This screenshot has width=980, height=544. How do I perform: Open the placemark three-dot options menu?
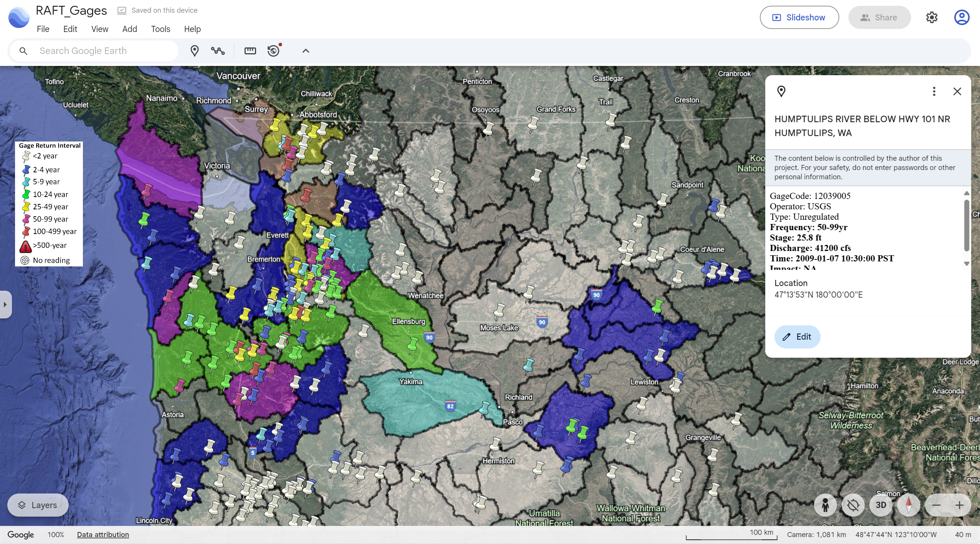pos(934,91)
